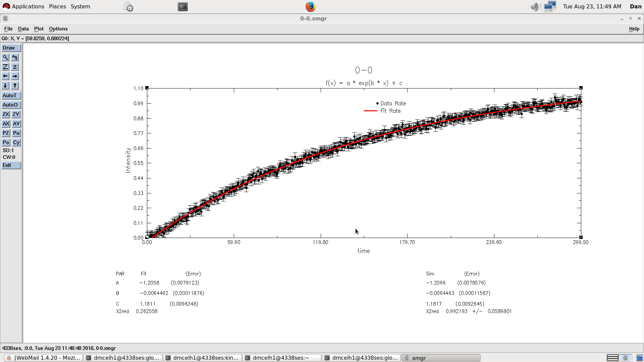Click the graph title '0-0'
This screenshot has width=644, height=362.
pyautogui.click(x=364, y=70)
